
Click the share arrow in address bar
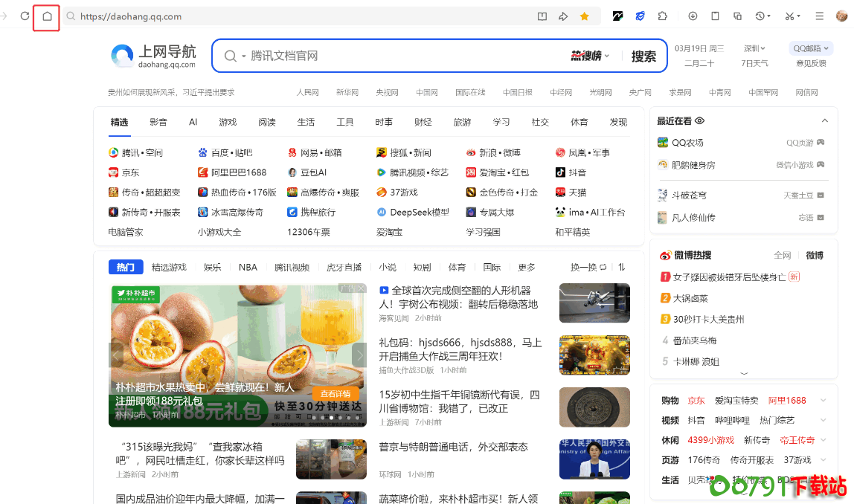point(563,16)
